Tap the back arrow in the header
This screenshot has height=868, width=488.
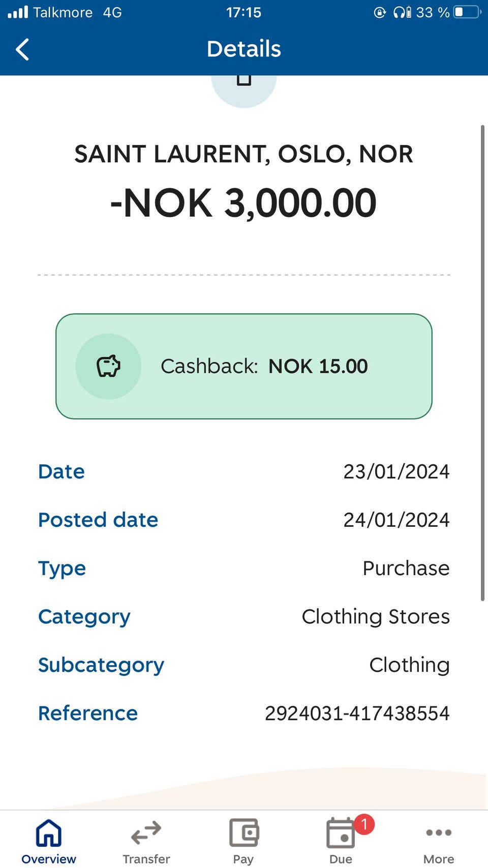[22, 49]
